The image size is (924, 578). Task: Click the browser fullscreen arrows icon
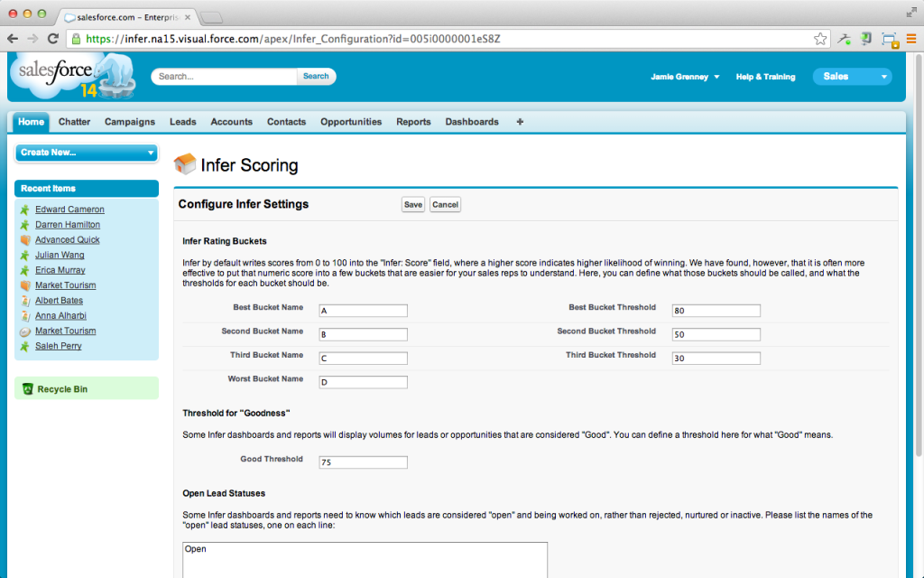911,13
